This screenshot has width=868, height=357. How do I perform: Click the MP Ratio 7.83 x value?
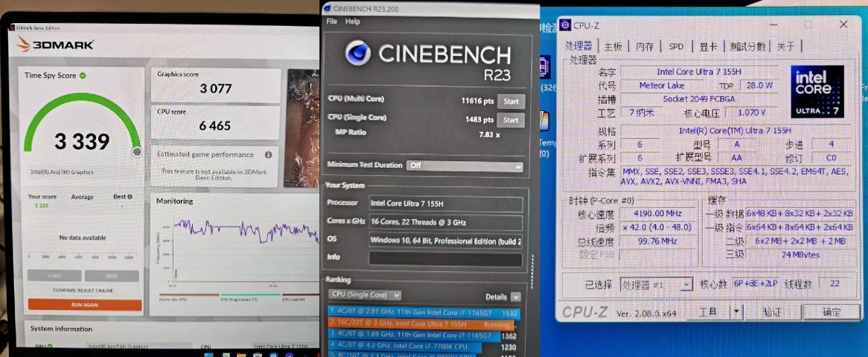point(489,135)
